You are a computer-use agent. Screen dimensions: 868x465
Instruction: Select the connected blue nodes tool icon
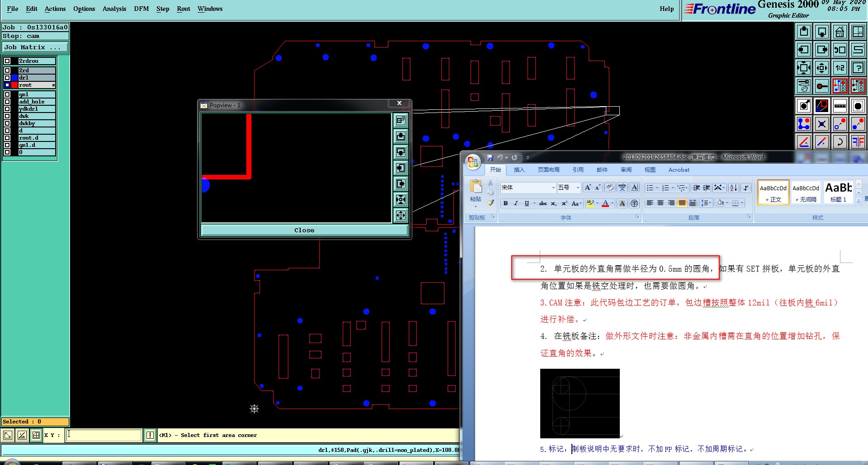(x=804, y=124)
